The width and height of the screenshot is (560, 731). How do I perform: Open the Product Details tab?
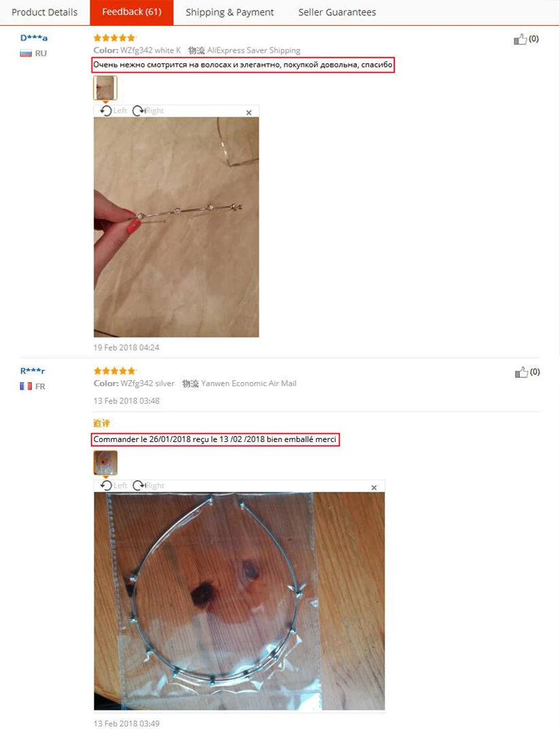pyautogui.click(x=45, y=12)
